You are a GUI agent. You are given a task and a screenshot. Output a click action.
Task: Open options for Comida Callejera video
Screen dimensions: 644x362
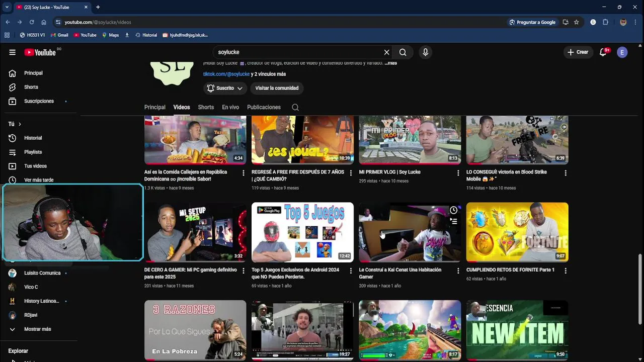(x=244, y=173)
